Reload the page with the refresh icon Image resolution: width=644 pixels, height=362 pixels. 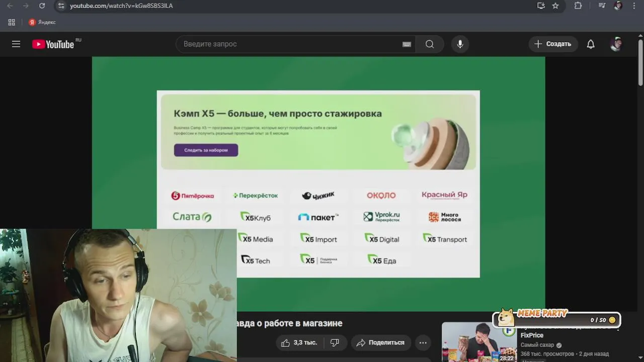click(x=42, y=6)
